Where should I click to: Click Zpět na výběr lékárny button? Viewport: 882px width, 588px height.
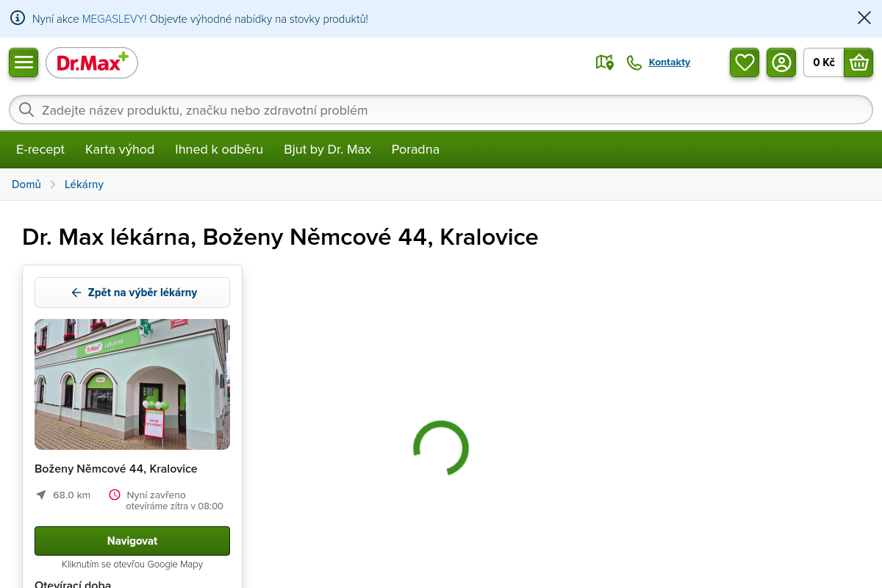click(x=132, y=293)
